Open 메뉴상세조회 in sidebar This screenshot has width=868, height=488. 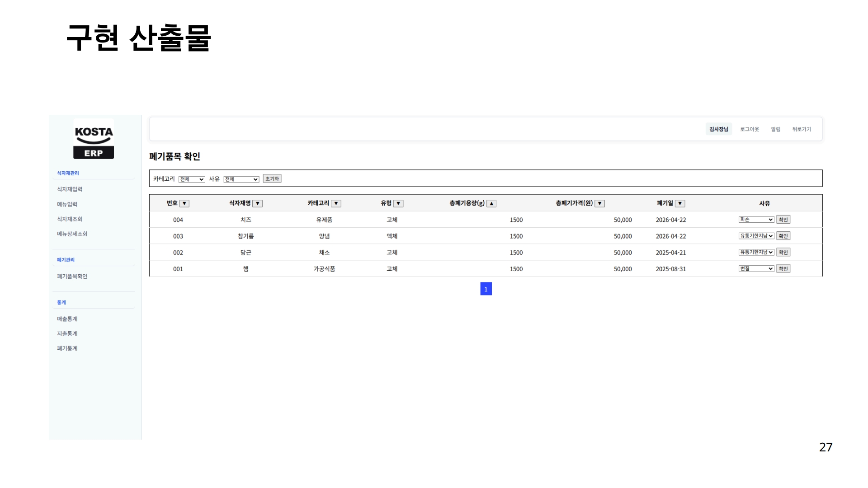pos(72,234)
